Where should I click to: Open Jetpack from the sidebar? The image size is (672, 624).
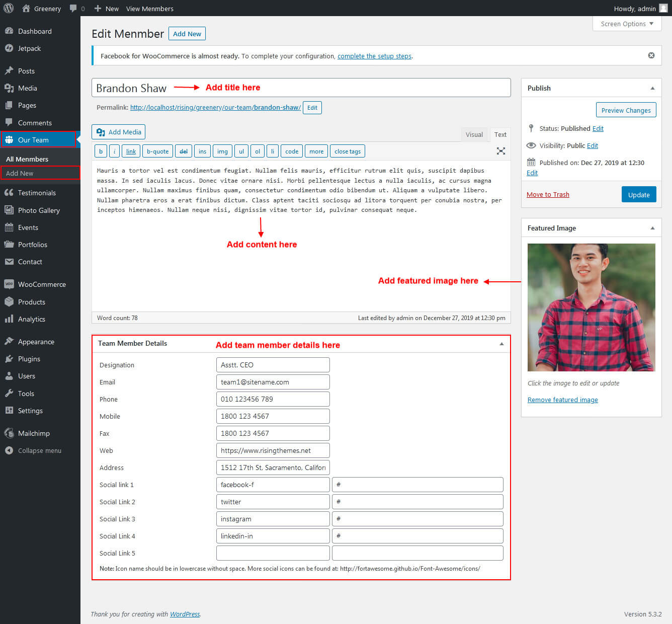29,48
